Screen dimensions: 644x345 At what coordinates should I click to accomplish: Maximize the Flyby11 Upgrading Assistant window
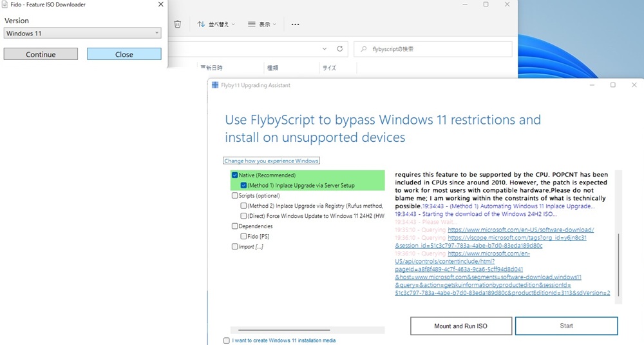tap(612, 85)
